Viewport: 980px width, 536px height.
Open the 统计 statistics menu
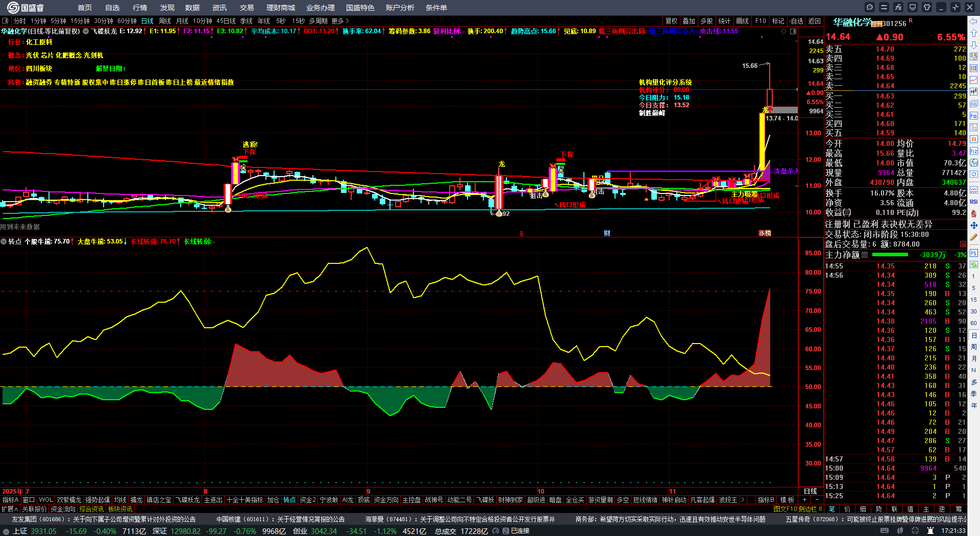[x=724, y=21]
